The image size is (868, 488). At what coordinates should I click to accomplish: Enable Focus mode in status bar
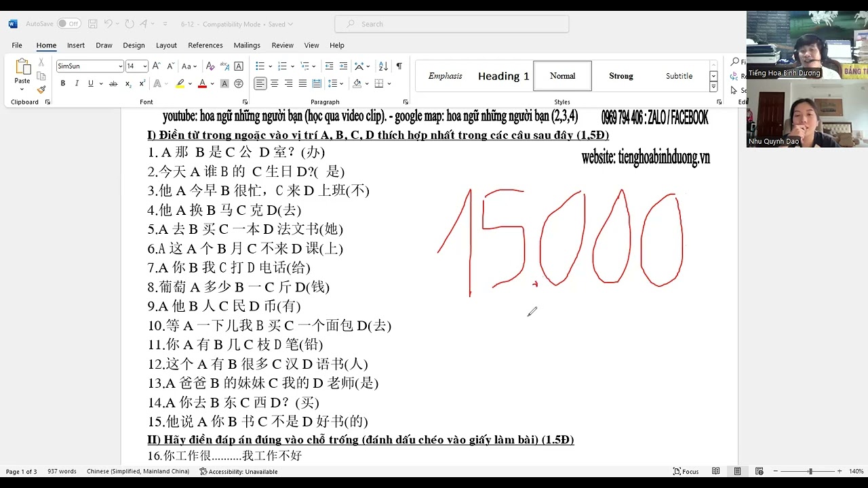pos(686,471)
